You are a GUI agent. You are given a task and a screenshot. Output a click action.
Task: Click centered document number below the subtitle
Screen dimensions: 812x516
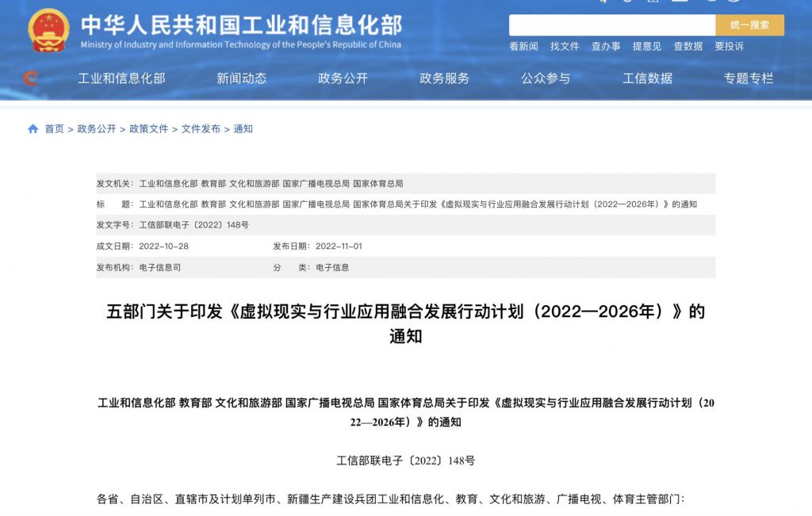coord(405,461)
